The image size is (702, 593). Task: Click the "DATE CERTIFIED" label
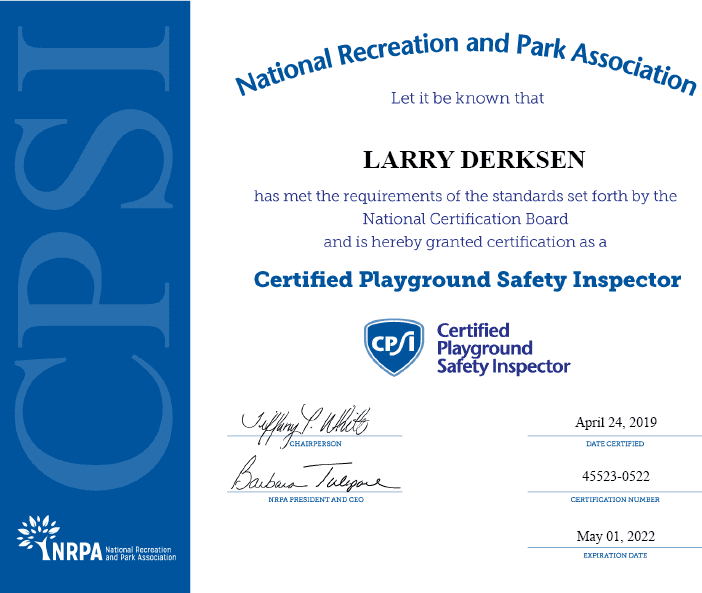(615, 444)
